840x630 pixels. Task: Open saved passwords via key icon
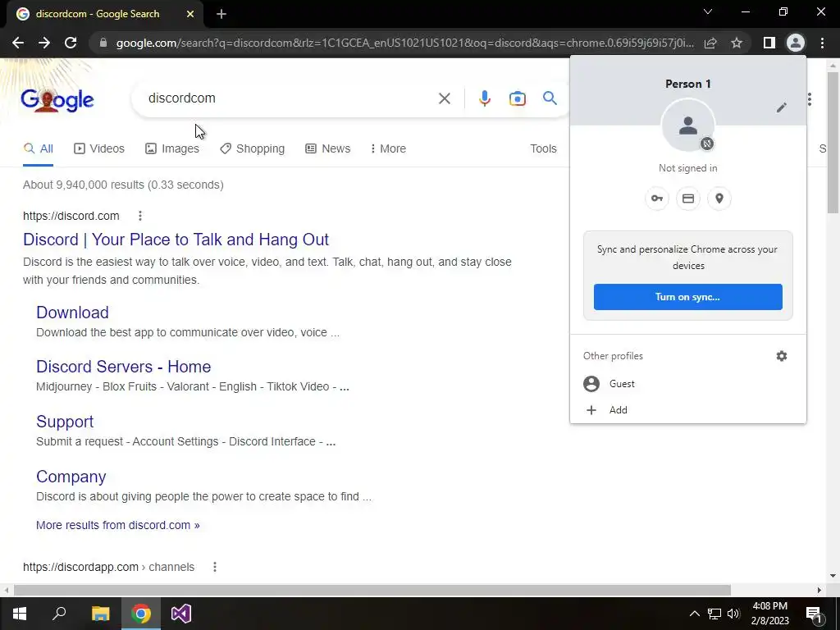[x=657, y=199]
